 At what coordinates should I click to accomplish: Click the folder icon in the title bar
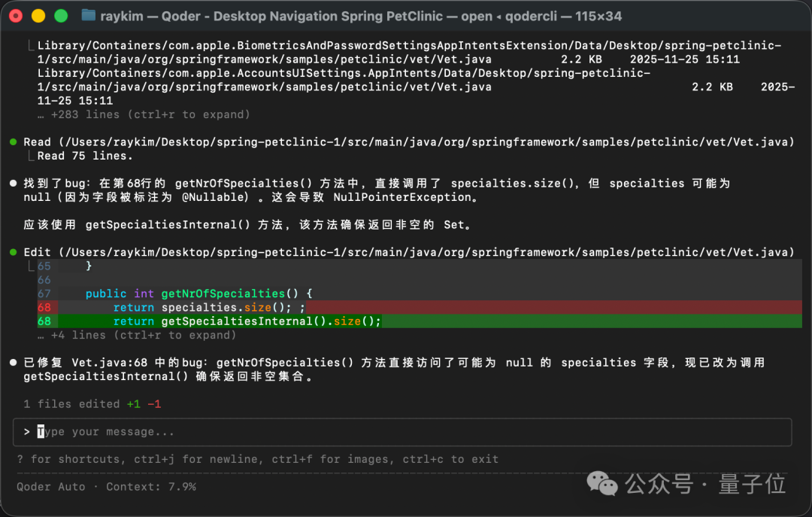[89, 15]
